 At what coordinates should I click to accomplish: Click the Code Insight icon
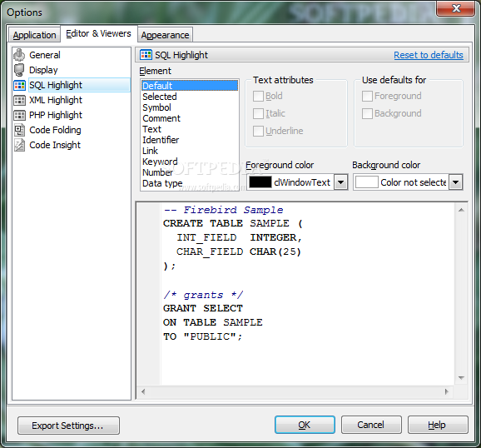click(19, 145)
